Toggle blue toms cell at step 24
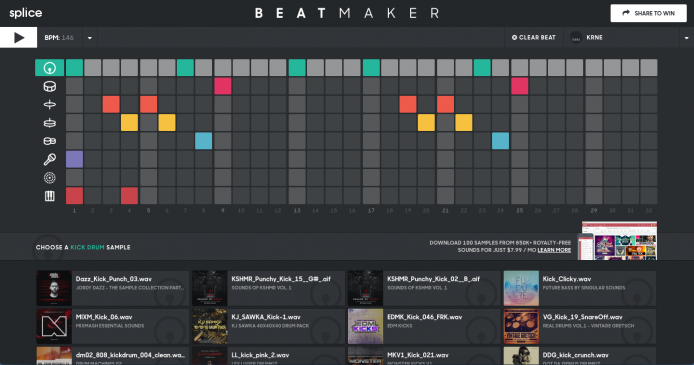This screenshot has width=694, height=365. pyautogui.click(x=501, y=141)
